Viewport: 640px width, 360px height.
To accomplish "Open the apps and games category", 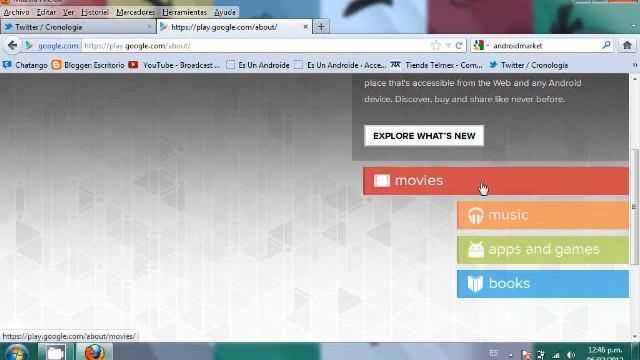I will coord(543,249).
